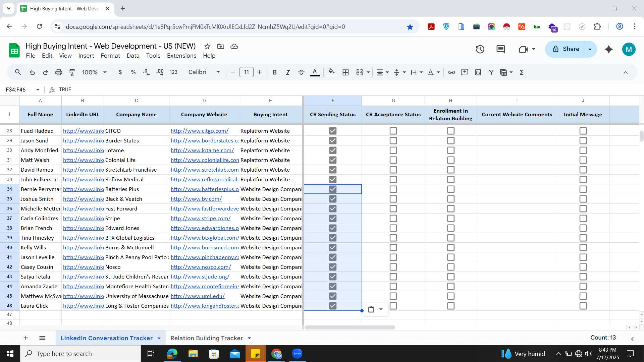This screenshot has height=362, width=644.
Task: Open the stjude.org website link
Action: coord(200,277)
